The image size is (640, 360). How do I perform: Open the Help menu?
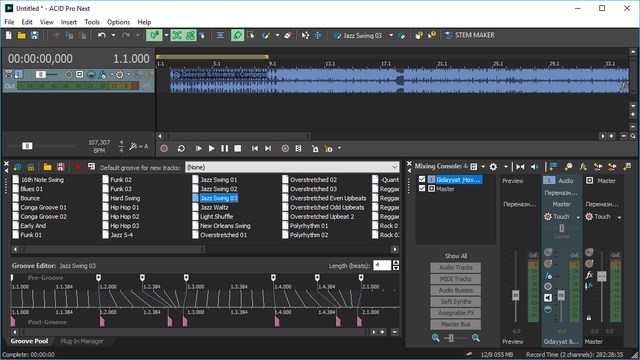(144, 22)
